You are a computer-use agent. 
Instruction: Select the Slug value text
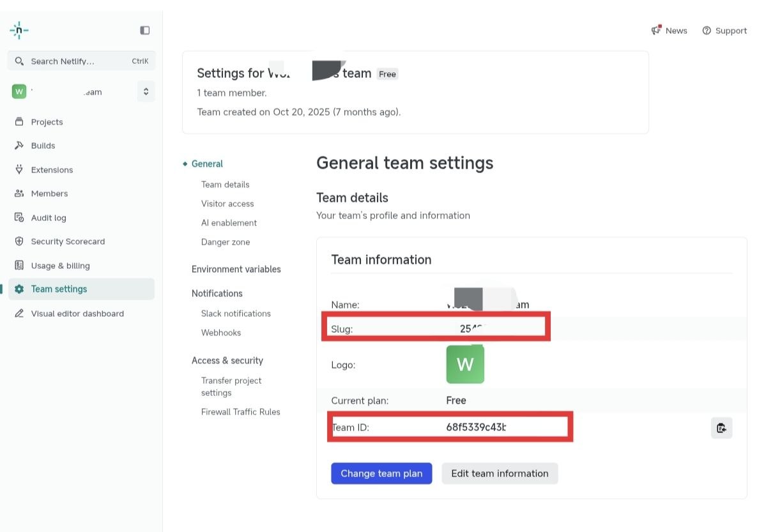pos(470,329)
